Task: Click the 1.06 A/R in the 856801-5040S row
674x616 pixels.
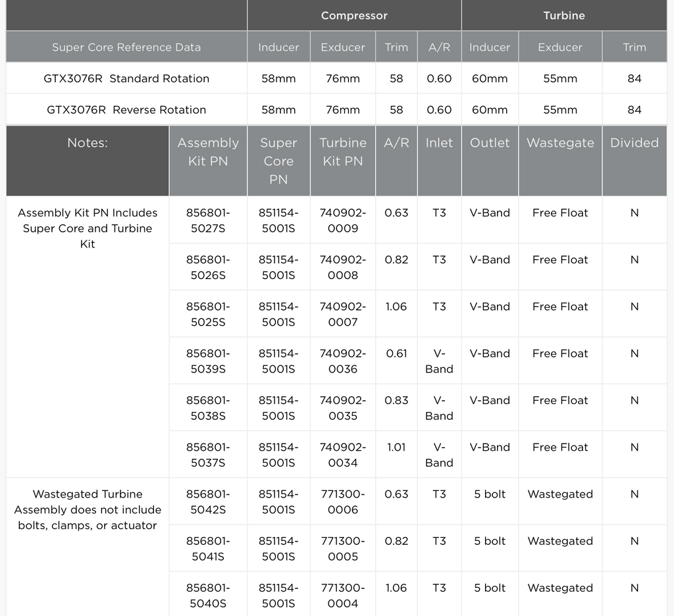Action: pos(396,588)
